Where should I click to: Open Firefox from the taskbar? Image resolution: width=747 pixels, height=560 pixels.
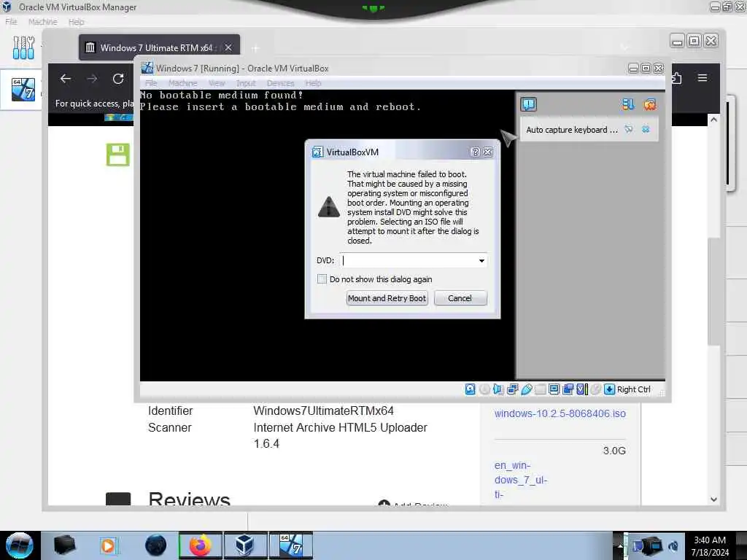pos(201,545)
